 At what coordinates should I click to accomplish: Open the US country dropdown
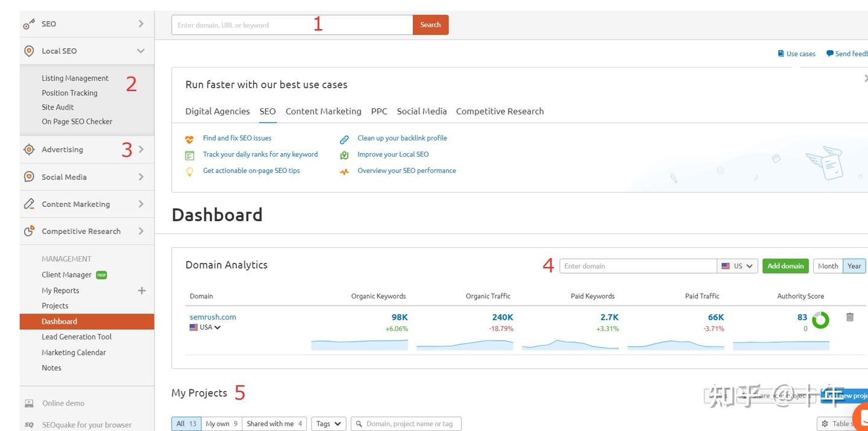pos(737,265)
